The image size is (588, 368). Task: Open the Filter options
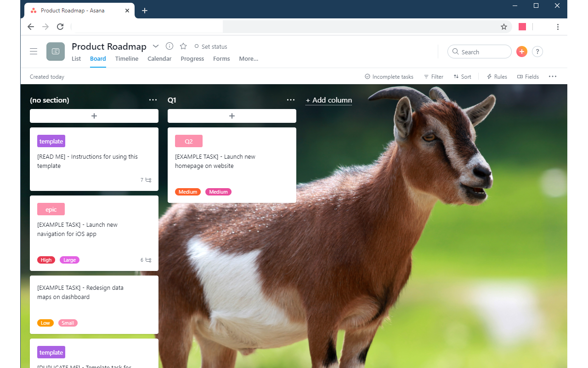coord(434,77)
